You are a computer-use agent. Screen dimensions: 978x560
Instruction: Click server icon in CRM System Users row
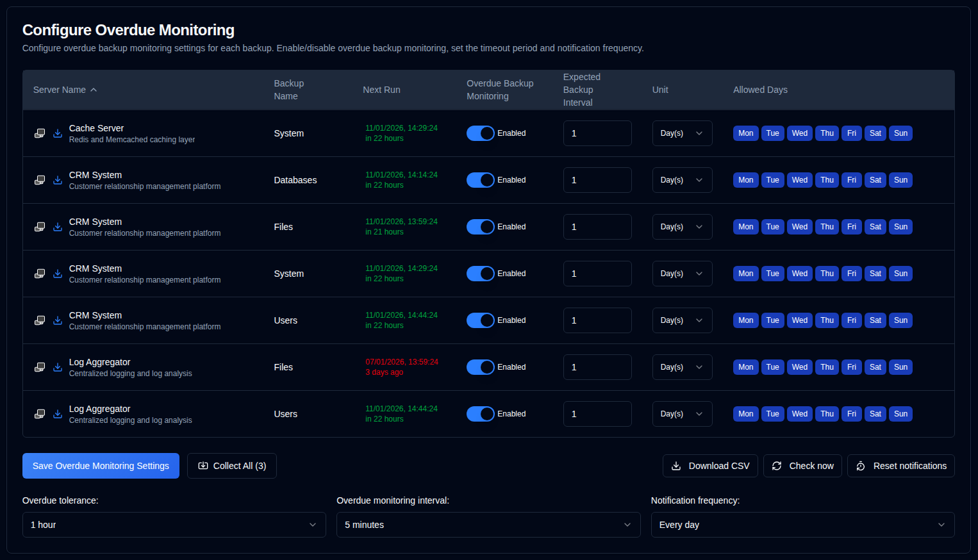click(x=40, y=320)
